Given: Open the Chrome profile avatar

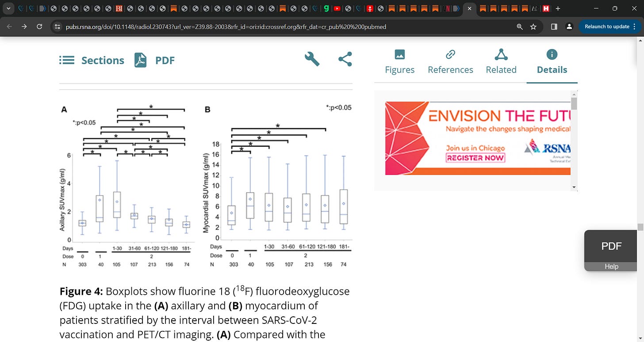Looking at the screenshot, I should coord(569,27).
